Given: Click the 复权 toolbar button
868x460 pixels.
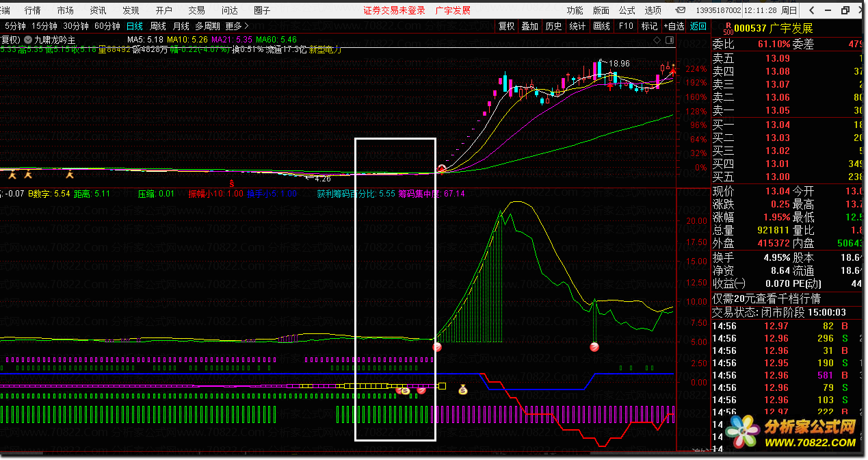Looking at the screenshot, I should point(506,26).
